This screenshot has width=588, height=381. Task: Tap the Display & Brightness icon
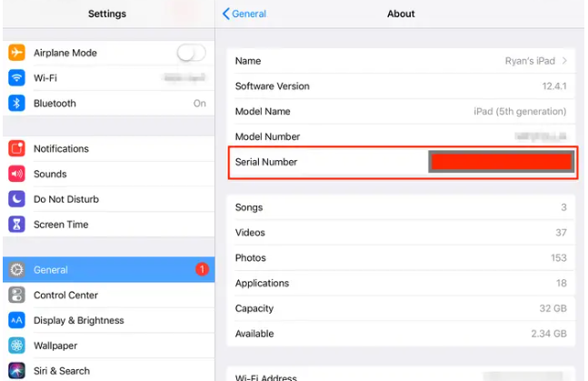coord(16,320)
